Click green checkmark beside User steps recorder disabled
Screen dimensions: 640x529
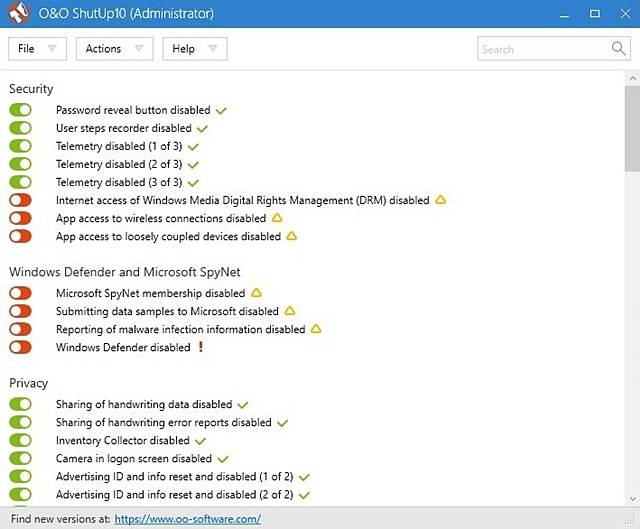[202, 129]
